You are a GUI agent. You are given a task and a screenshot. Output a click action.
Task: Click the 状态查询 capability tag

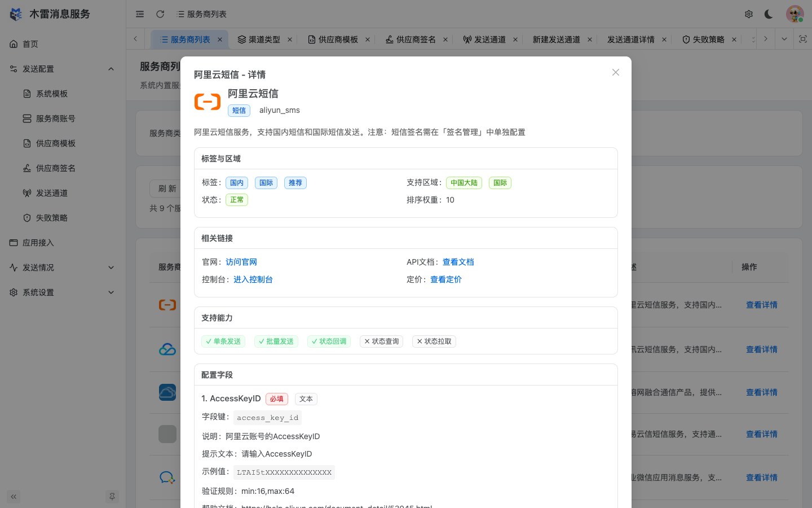(382, 341)
